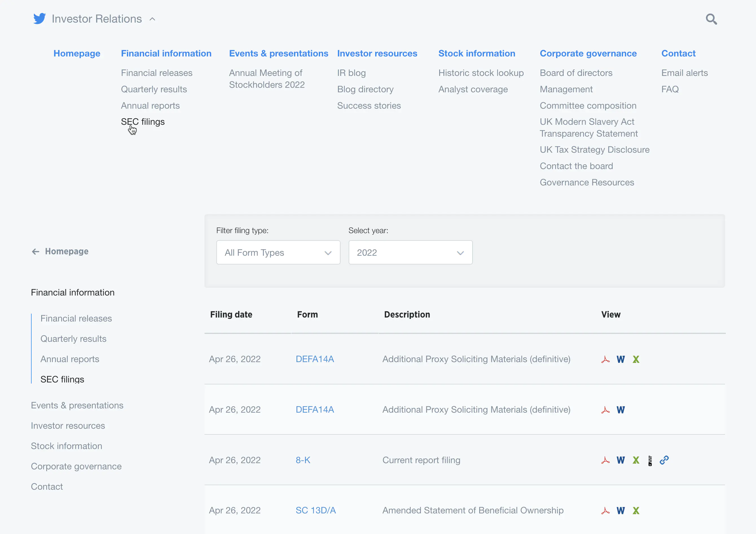The height and width of the screenshot is (534, 756).
Task: Select SEC filings in top navigation
Action: pyautogui.click(x=142, y=122)
